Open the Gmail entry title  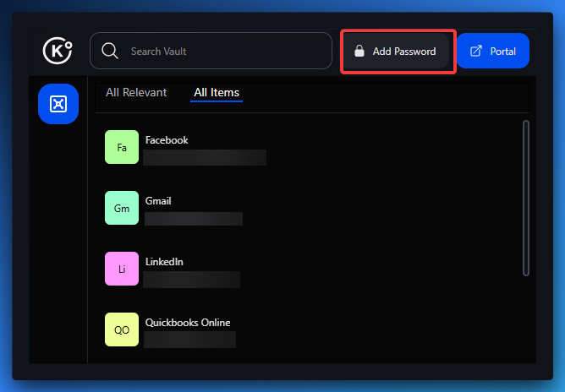158,201
